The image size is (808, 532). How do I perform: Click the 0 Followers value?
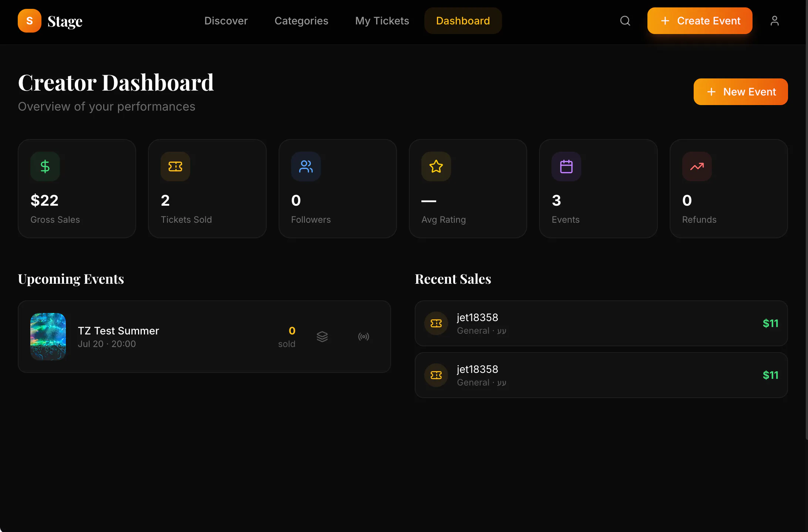click(x=296, y=201)
